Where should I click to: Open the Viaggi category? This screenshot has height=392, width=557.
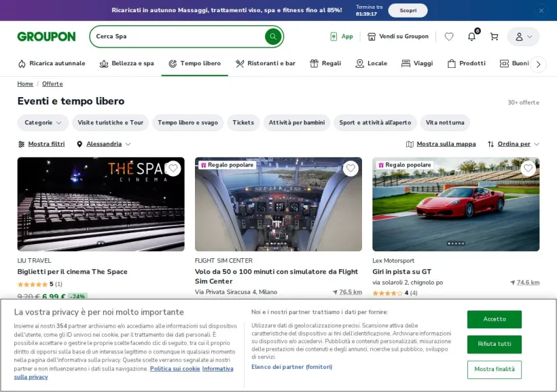[x=417, y=63]
